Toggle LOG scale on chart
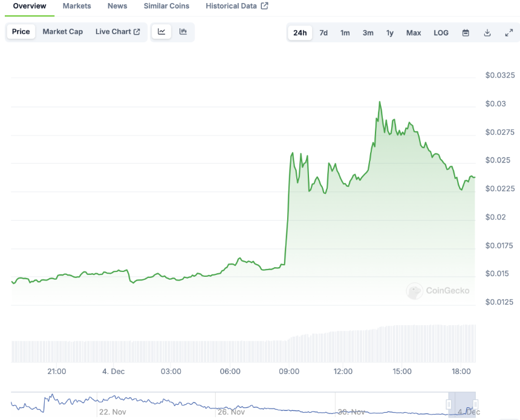Screen dimensions: 520x420 click(441, 33)
